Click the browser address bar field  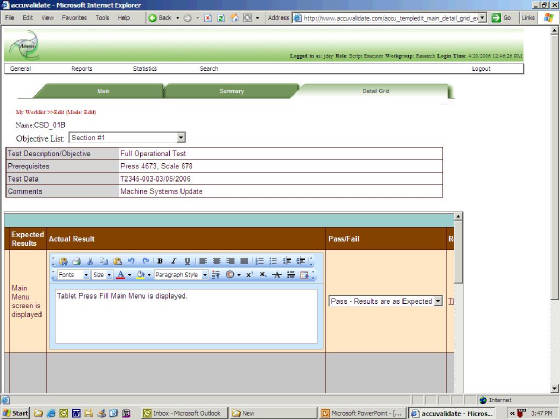(390, 18)
